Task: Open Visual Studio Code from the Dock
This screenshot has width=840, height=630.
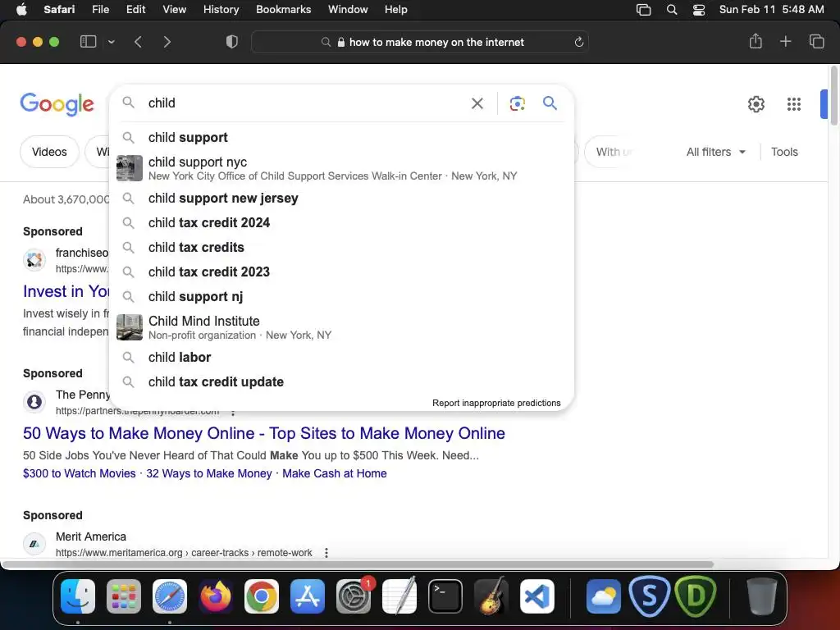Action: tap(537, 596)
